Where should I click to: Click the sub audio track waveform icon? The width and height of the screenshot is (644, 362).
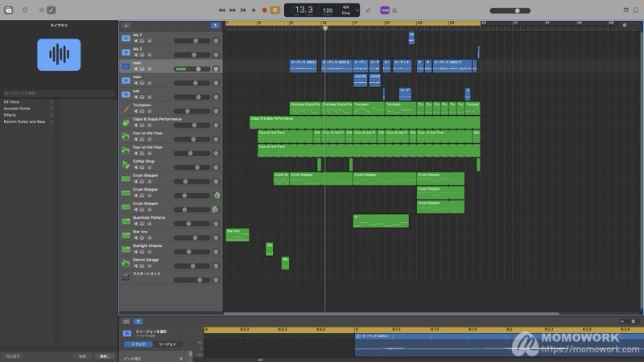[126, 94]
